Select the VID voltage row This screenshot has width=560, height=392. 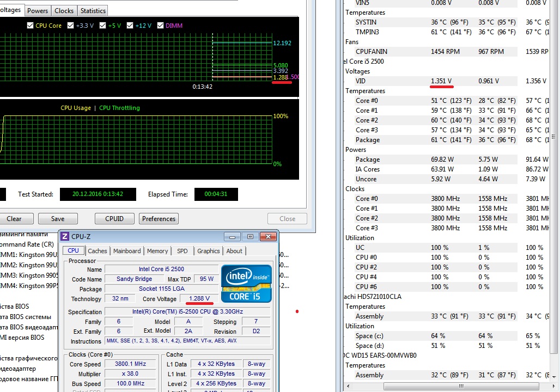click(448, 81)
